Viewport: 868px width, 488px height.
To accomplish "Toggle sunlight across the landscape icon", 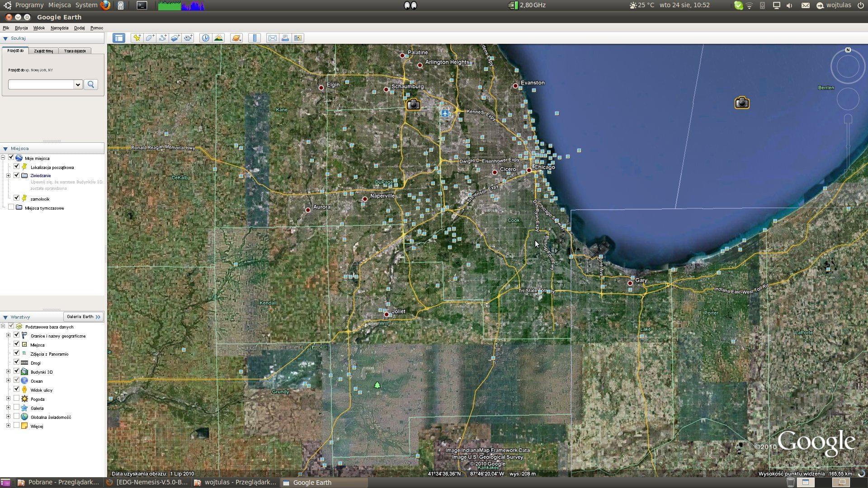I will (x=218, y=38).
